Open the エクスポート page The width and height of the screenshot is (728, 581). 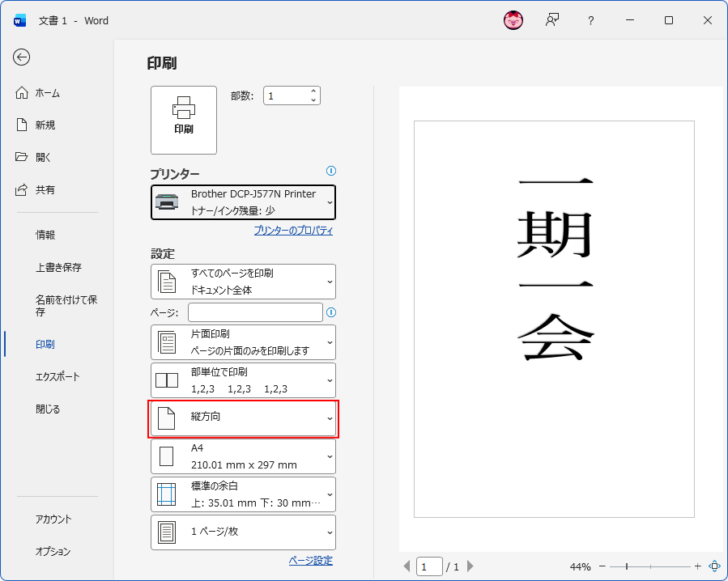click(58, 377)
